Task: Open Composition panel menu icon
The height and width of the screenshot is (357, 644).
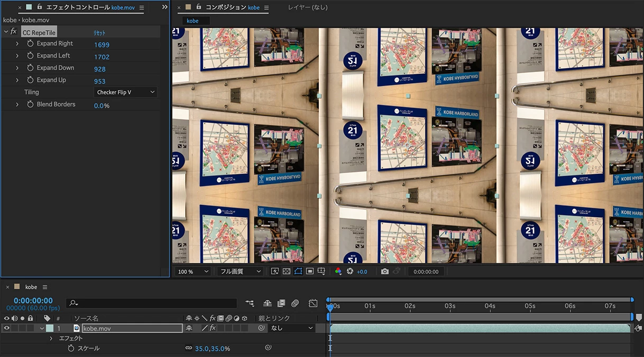Action: click(266, 8)
